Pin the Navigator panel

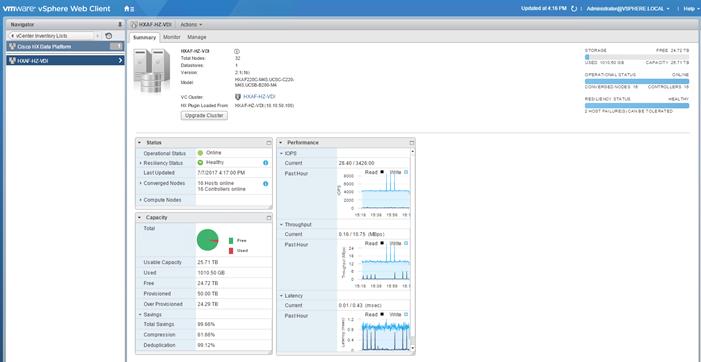[120, 25]
